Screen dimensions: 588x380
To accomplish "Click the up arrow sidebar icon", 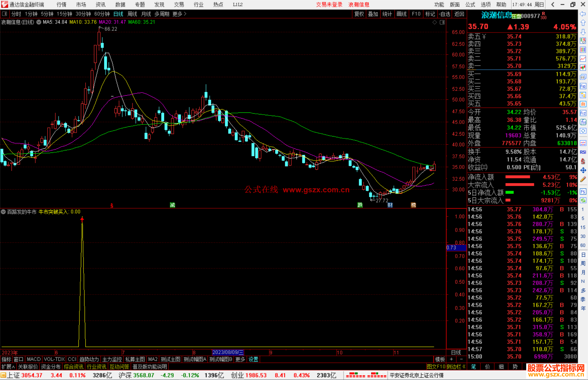I will click(x=583, y=23).
